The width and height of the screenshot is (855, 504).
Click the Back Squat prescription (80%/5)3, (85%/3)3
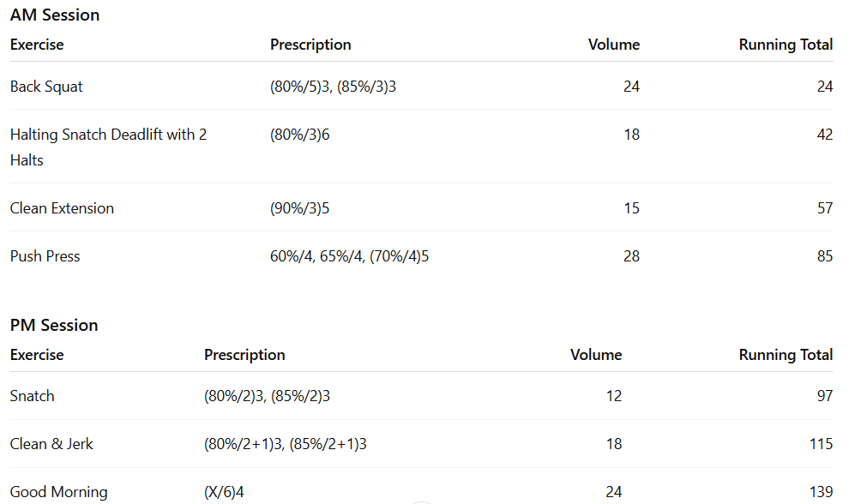pos(333,87)
